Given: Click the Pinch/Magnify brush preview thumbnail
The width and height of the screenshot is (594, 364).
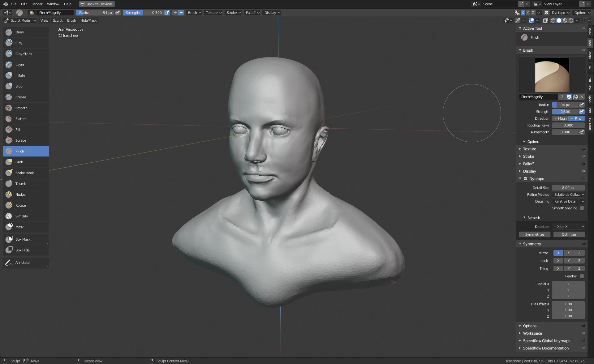Looking at the screenshot, I should pyautogui.click(x=552, y=75).
